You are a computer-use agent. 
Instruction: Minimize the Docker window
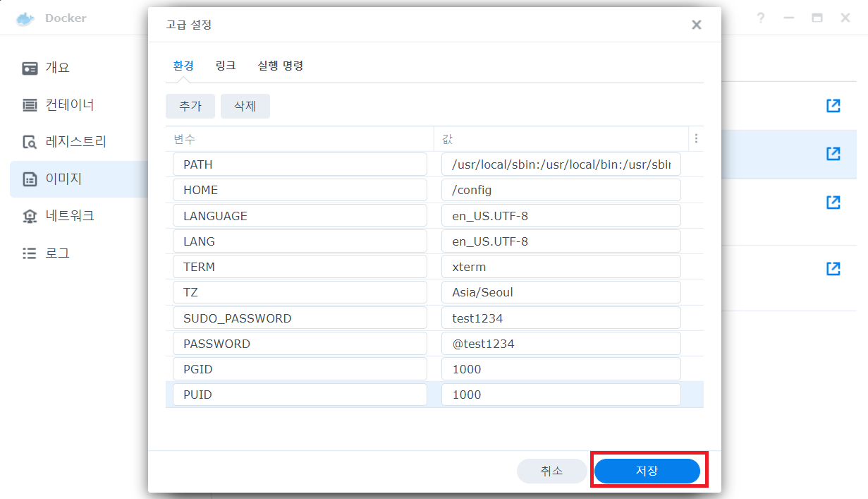(x=789, y=18)
